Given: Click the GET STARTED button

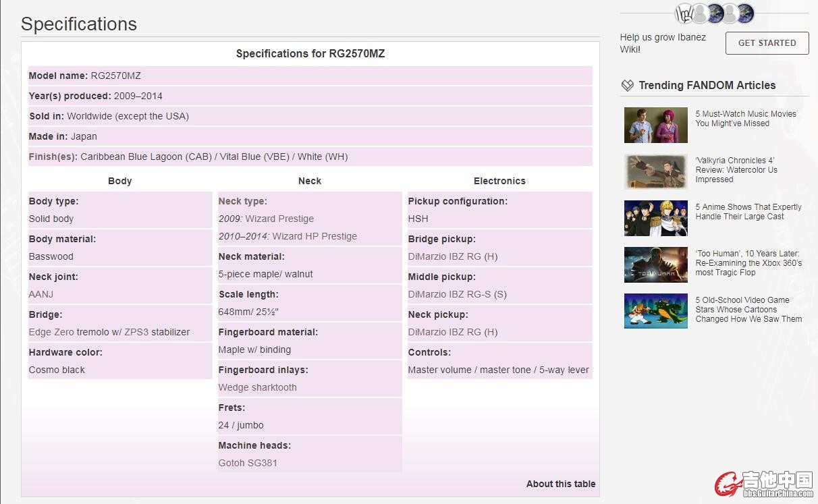Looking at the screenshot, I should click(x=767, y=43).
